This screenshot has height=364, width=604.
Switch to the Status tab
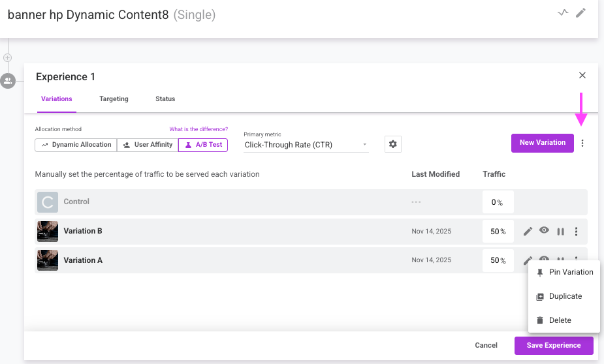(x=165, y=99)
